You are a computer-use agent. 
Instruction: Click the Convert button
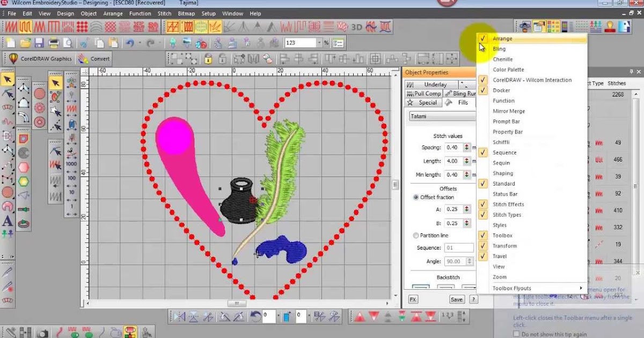[x=94, y=59]
